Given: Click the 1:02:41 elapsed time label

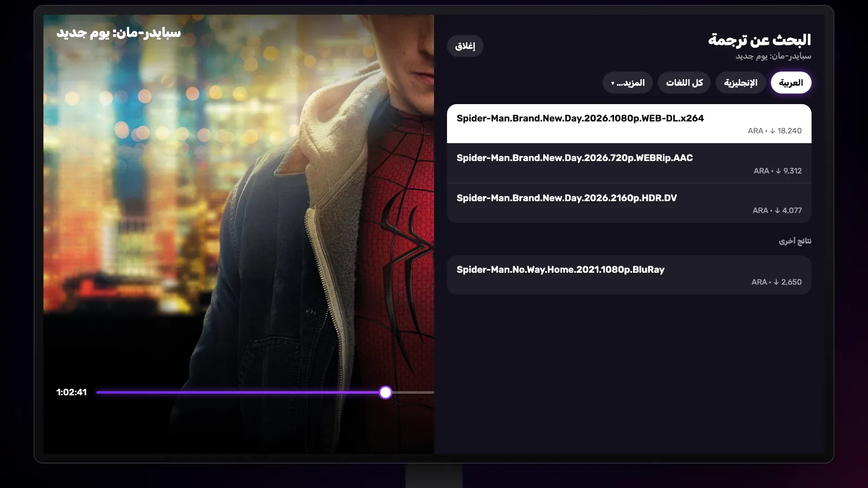Looking at the screenshot, I should tap(72, 392).
